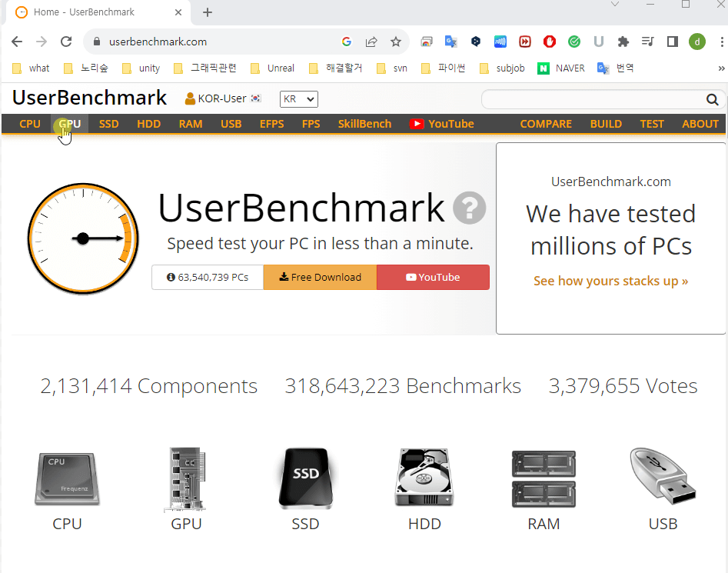Open the TEST navigation item

tap(652, 124)
